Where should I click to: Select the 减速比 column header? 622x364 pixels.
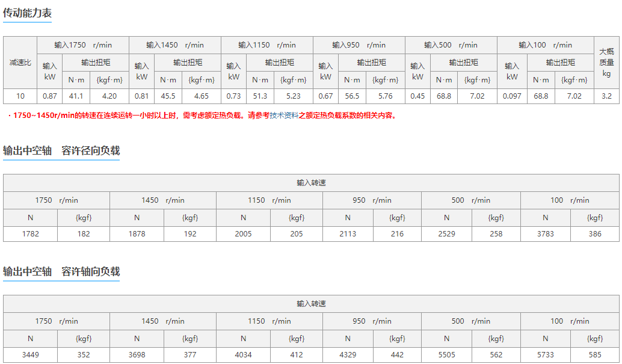(x=20, y=63)
